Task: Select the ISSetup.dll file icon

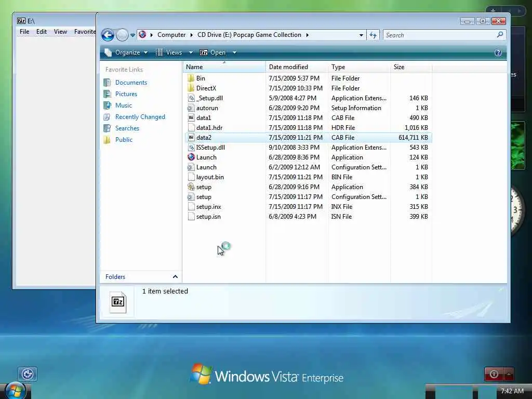Action: 191,147
